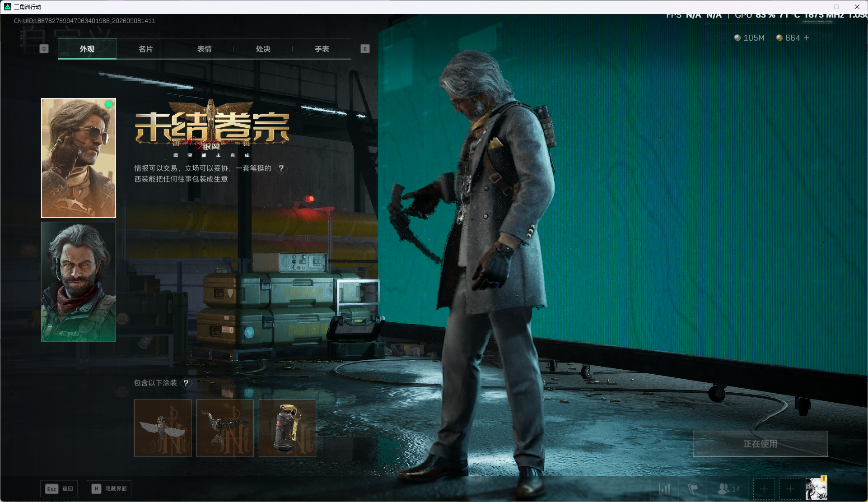
Task: Select the sunglasses operator skin portrait
Action: tap(79, 158)
